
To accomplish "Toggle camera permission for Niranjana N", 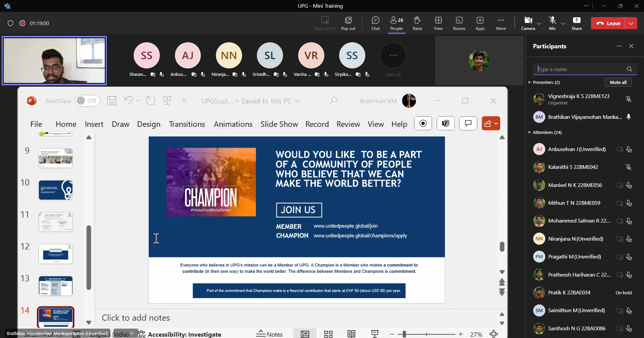I will [620, 239].
